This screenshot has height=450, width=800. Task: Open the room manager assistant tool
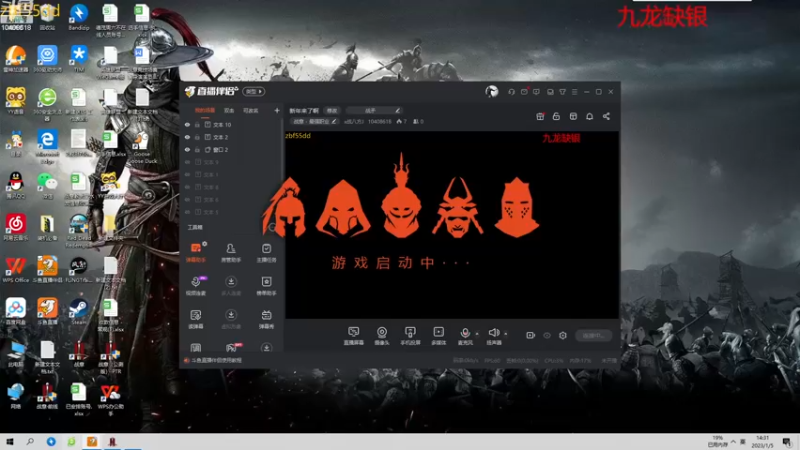coord(231,253)
